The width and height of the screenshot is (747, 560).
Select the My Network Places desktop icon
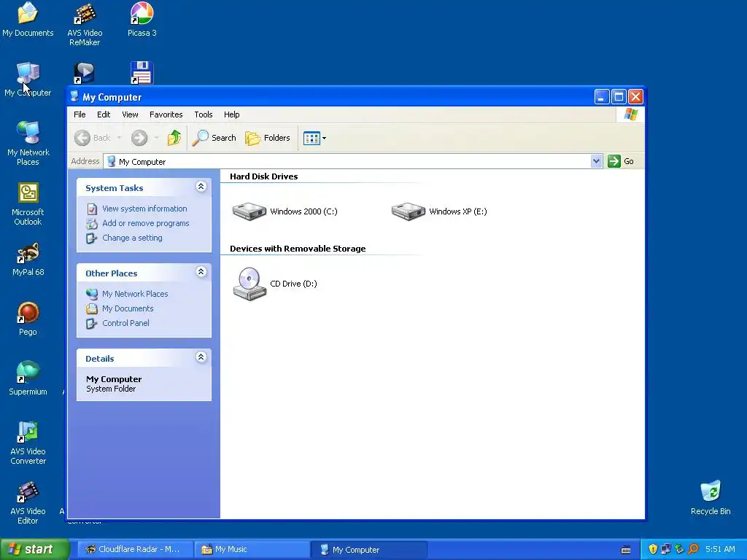28,144
